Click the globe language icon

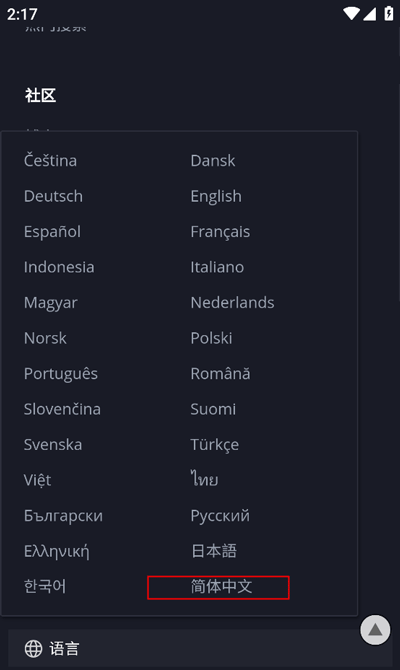tap(33, 649)
